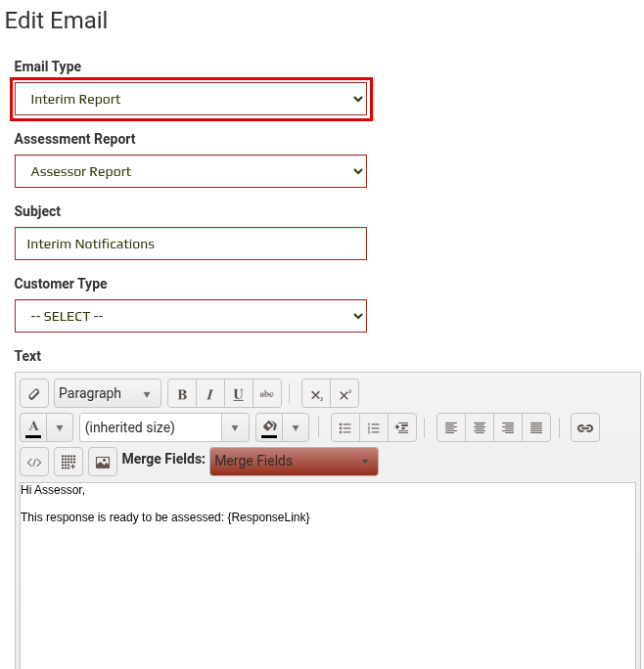Insert a table
Screen dimensions: 644x669
[69, 462]
